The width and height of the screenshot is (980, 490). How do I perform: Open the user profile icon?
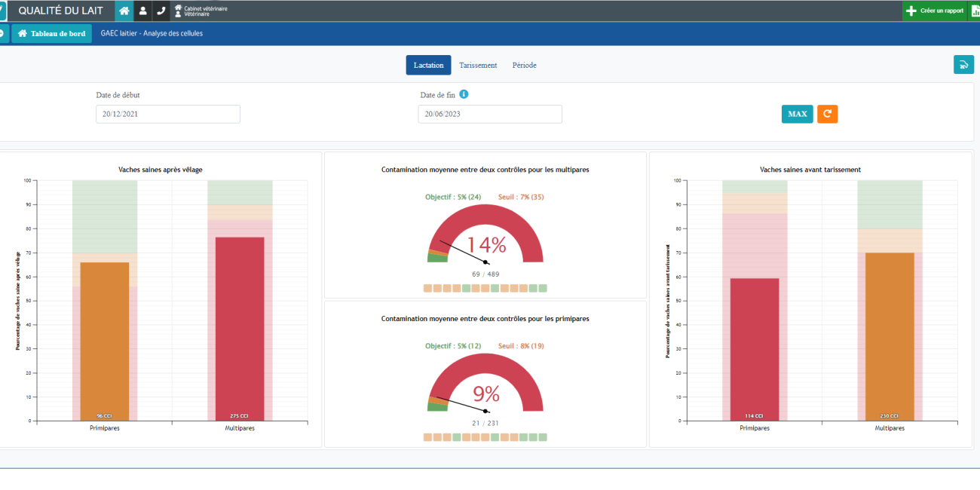pyautogui.click(x=142, y=11)
